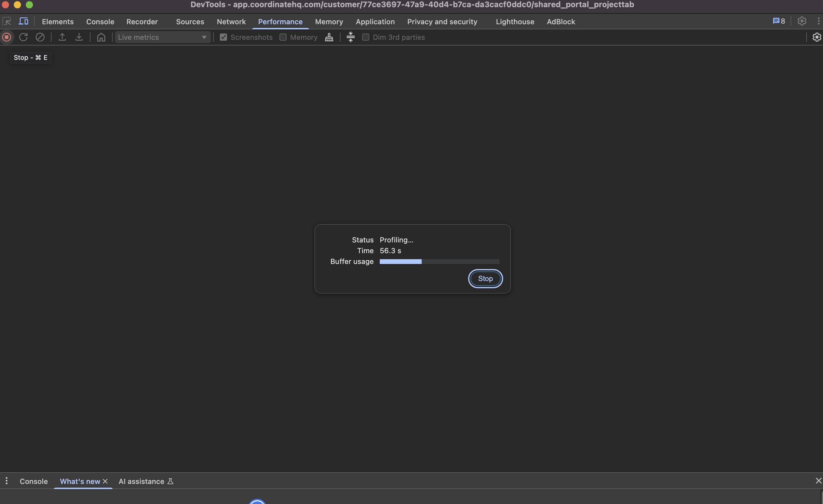Viewport: 823px width, 504px height.
Task: Open the Sources tab
Action: click(x=190, y=21)
